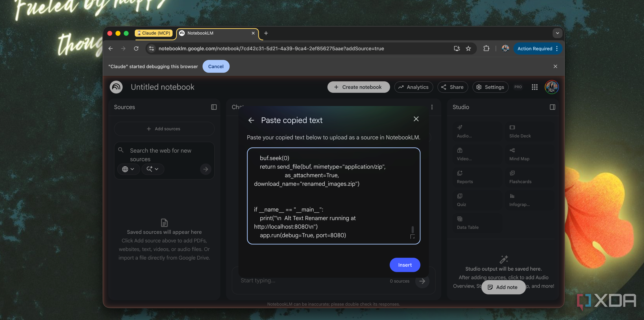
Task: Click Add sources button
Action: pos(164,129)
